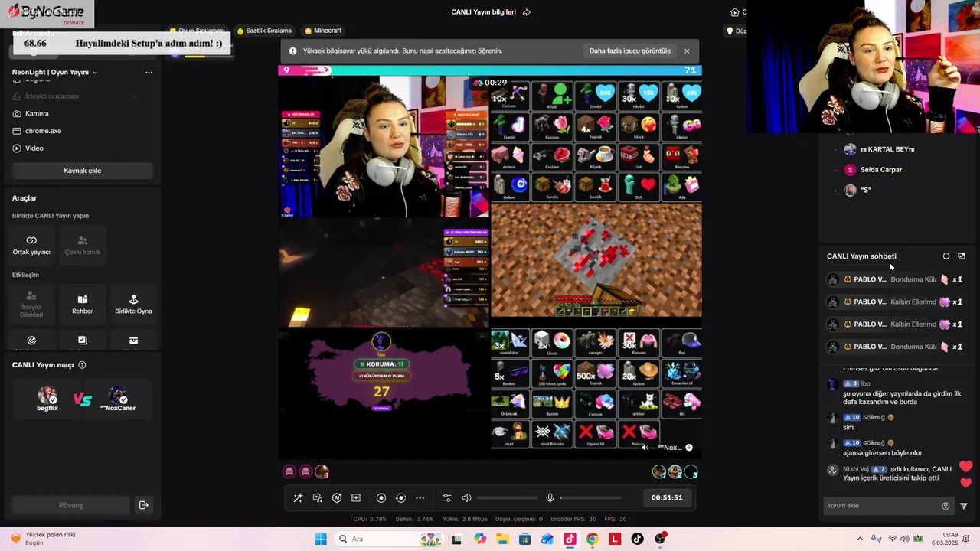This screenshot has width=980, height=551.
Task: Share via arrow next to CANLI Yayın bilgileri
Action: (526, 12)
